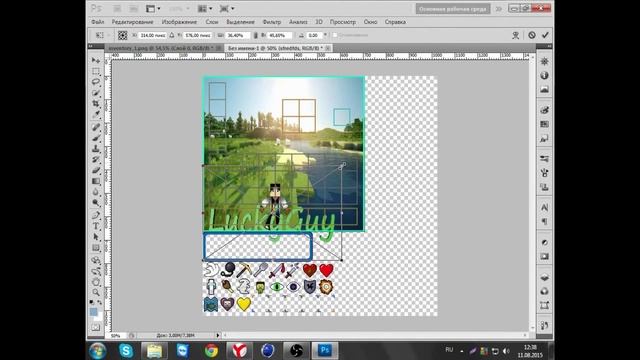640x360 pixels.
Task: Select the Rectangular Marquee tool
Action: pos(96,71)
